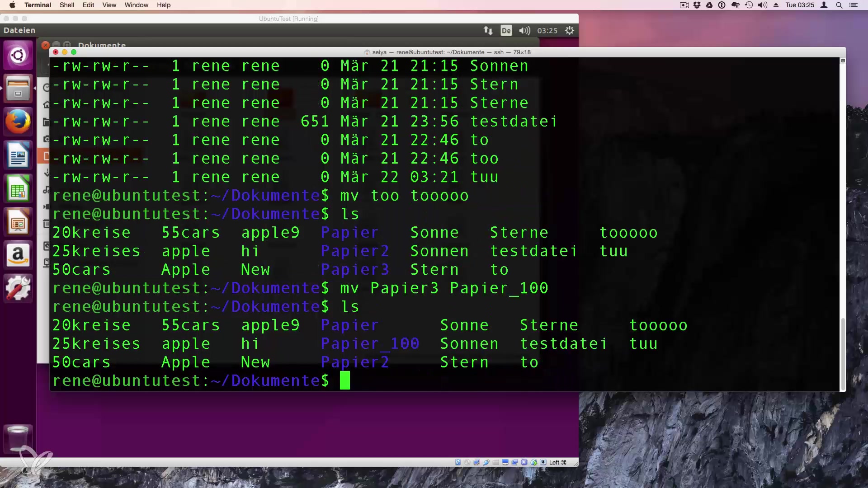Open Ubuntu session gear menu
This screenshot has width=868, height=488.
pyautogui.click(x=570, y=30)
